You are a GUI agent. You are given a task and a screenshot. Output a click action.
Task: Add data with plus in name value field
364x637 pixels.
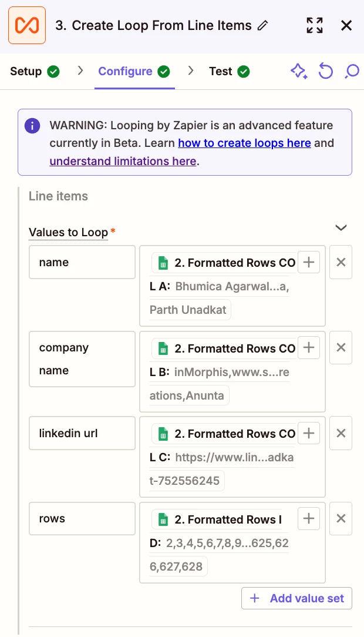pos(309,262)
